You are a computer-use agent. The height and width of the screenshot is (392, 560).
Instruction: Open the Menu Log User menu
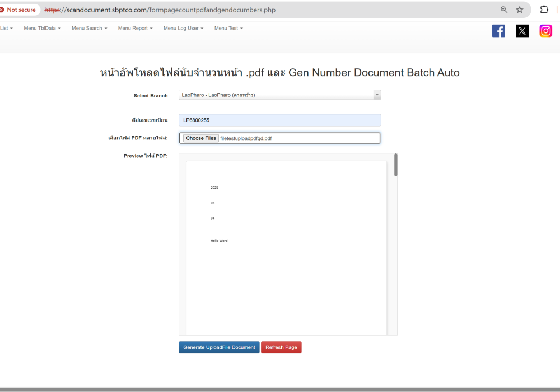183,28
